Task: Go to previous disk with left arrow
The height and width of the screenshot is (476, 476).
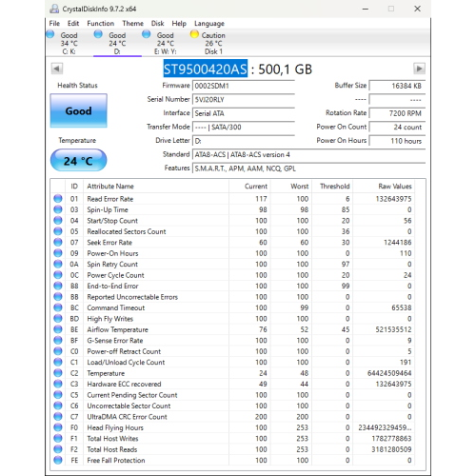Action: click(x=57, y=69)
